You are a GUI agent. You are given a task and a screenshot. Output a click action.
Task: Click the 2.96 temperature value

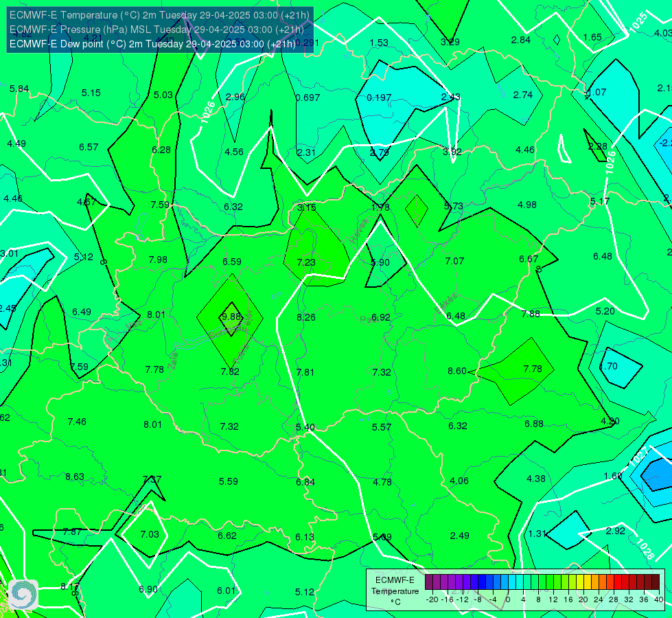[x=235, y=97]
